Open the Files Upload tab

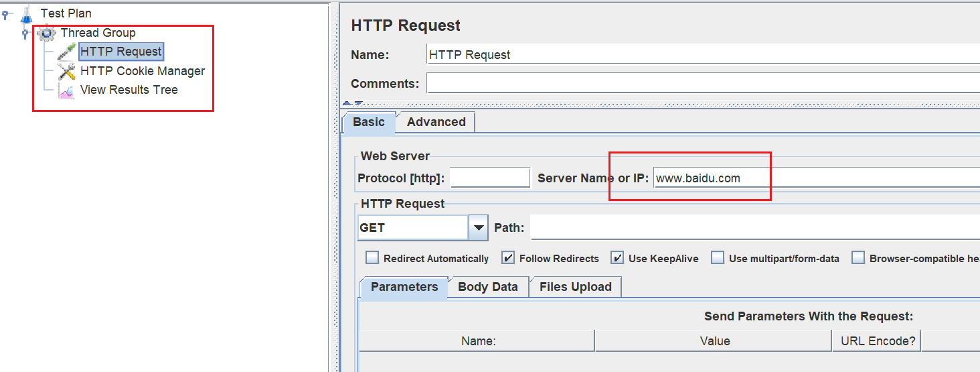(576, 287)
